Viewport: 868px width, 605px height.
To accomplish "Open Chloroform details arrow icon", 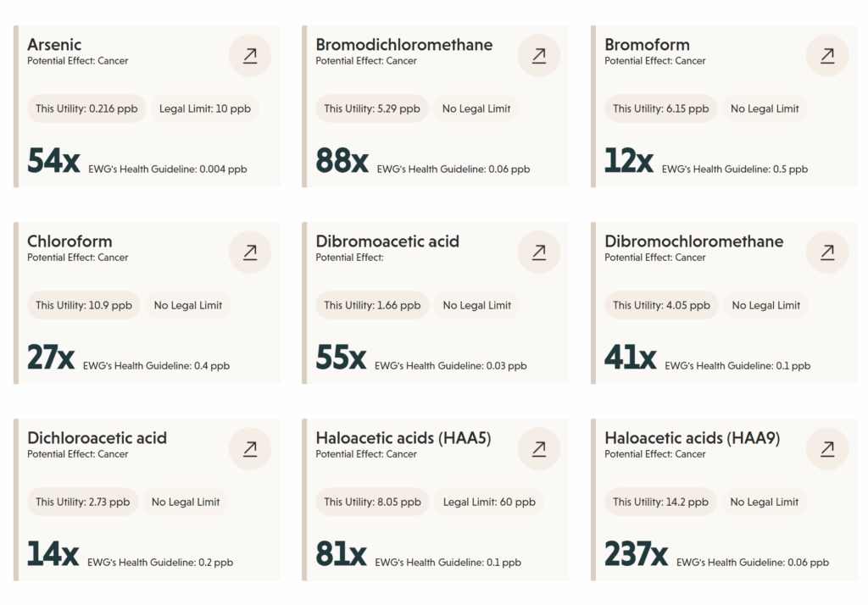I will pyautogui.click(x=250, y=252).
